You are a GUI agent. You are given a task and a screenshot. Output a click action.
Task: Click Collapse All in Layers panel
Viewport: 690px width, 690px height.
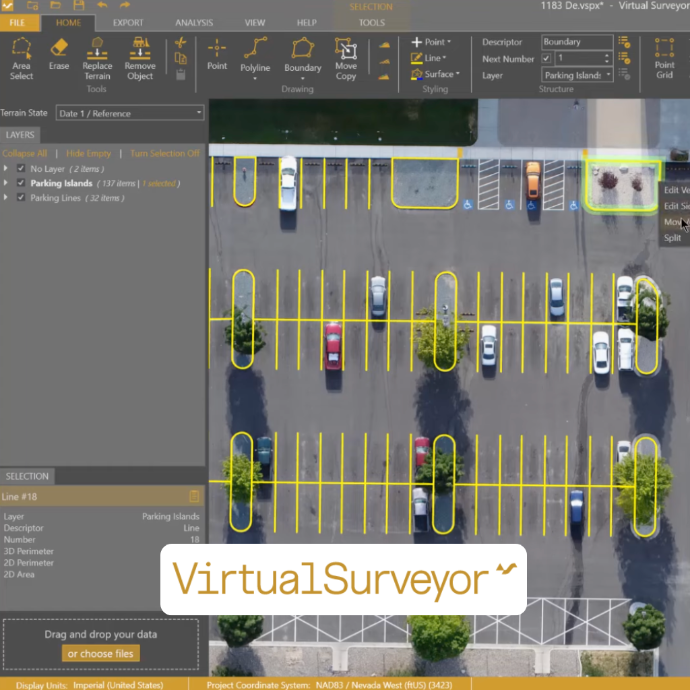click(x=25, y=153)
